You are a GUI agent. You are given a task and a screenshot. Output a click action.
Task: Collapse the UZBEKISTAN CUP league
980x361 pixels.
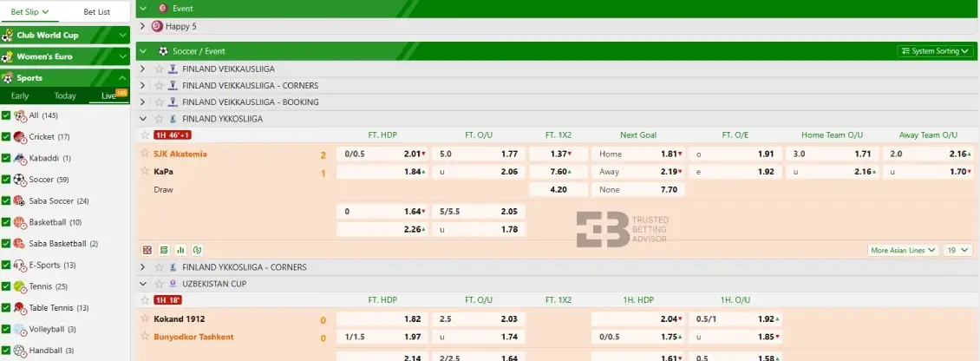[142, 284]
